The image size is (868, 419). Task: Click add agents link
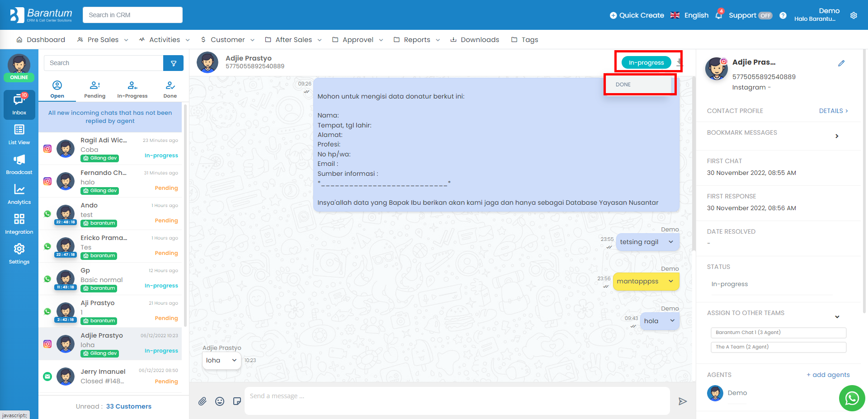pos(828,375)
